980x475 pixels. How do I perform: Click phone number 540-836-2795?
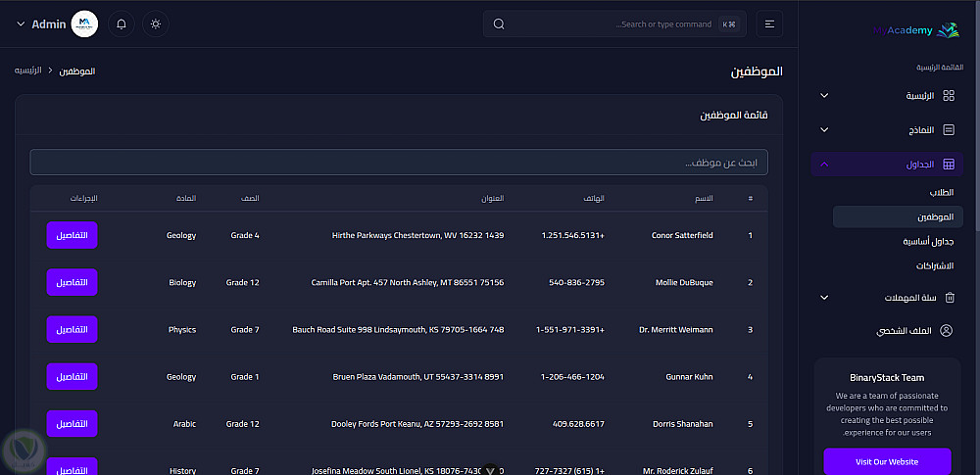576,282
